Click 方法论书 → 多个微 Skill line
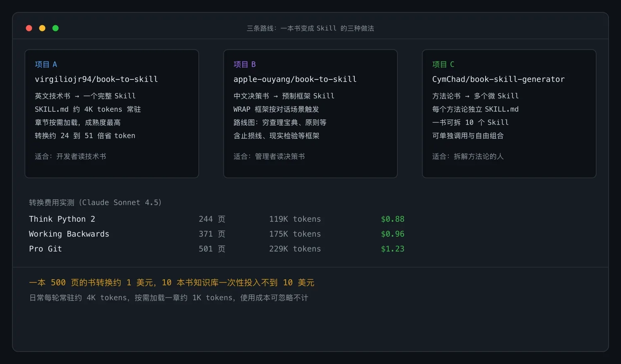 coord(475,96)
